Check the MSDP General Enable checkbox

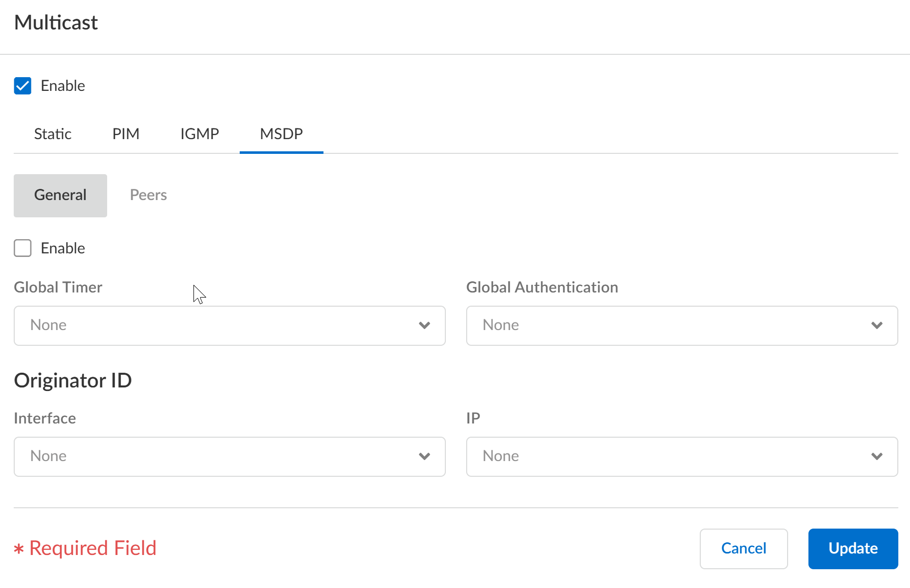pos(23,248)
